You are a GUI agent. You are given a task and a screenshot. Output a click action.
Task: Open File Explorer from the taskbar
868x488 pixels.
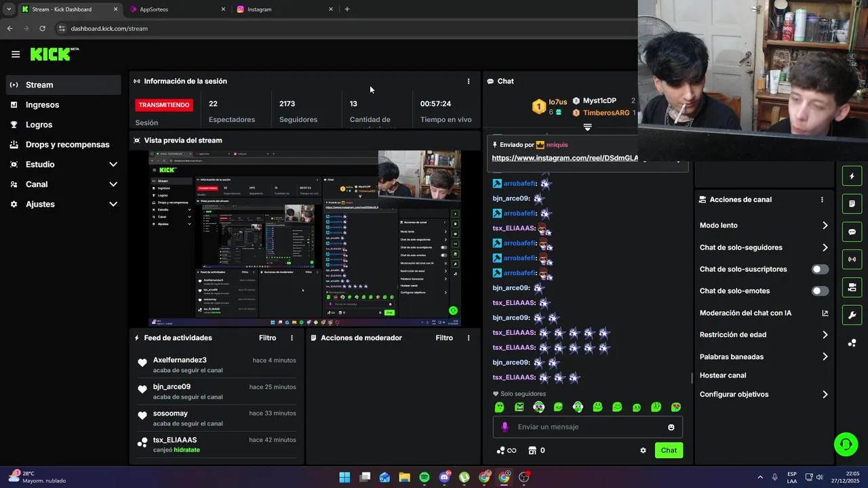[x=405, y=477]
